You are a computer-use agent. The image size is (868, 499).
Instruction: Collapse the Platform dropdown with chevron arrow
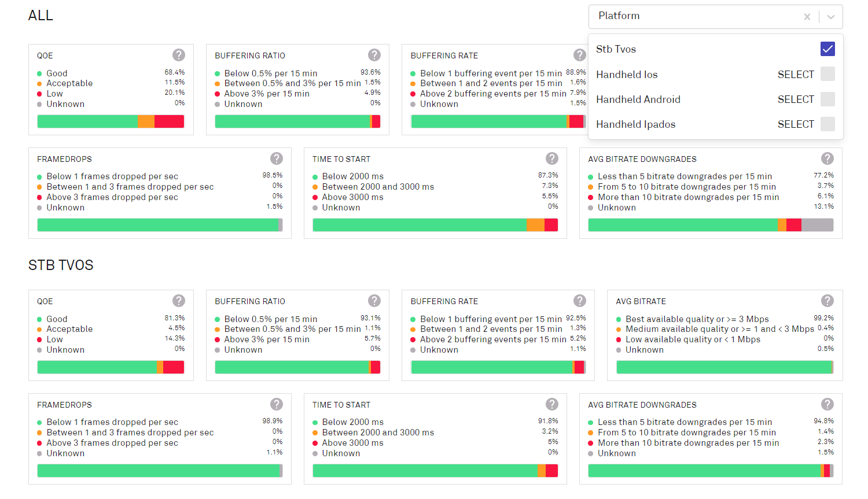[831, 17]
